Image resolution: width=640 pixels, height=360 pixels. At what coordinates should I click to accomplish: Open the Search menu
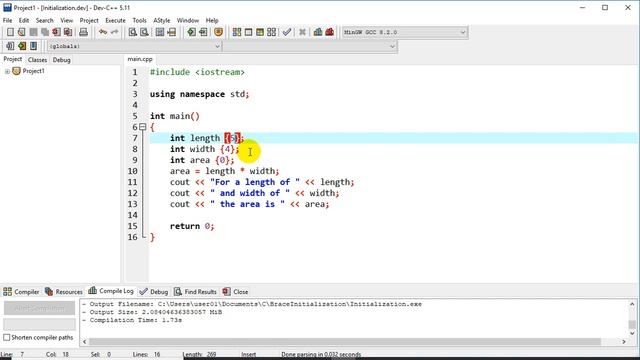click(44, 20)
